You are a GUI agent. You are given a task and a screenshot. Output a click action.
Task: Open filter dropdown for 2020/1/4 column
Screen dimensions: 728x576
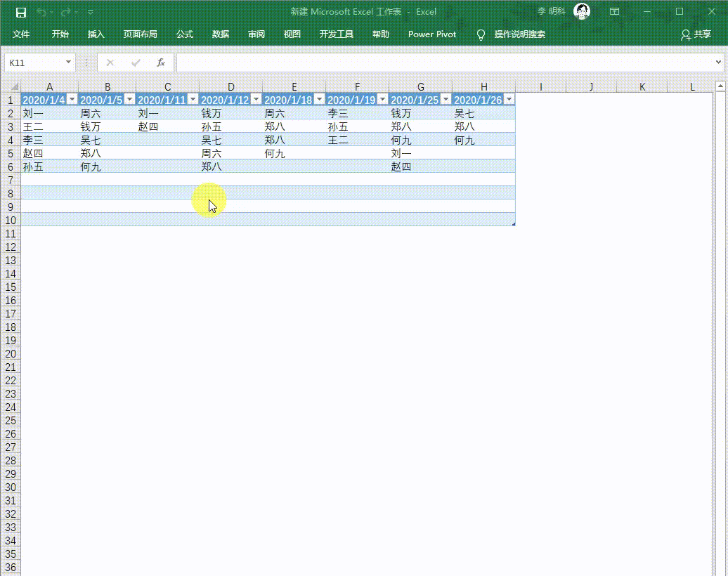[72, 100]
